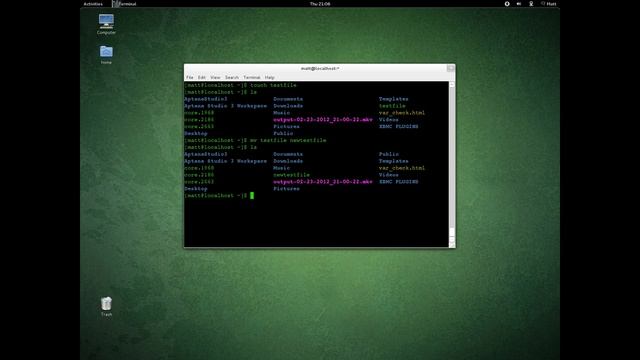Click 'newtestfile' entry in second ls output
Image resolution: width=640 pixels, height=360 pixels.
point(291,175)
